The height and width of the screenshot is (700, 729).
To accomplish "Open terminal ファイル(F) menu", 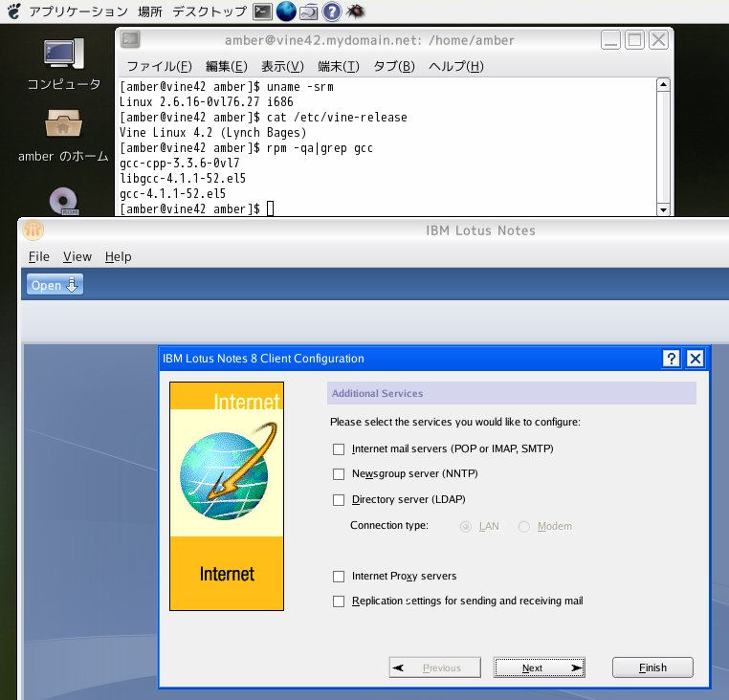I will click(x=160, y=67).
